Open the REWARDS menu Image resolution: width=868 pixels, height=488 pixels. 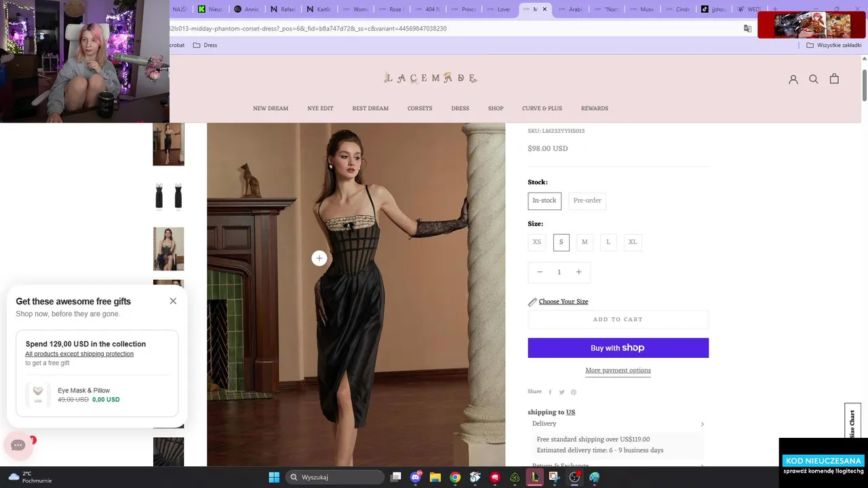click(x=594, y=108)
